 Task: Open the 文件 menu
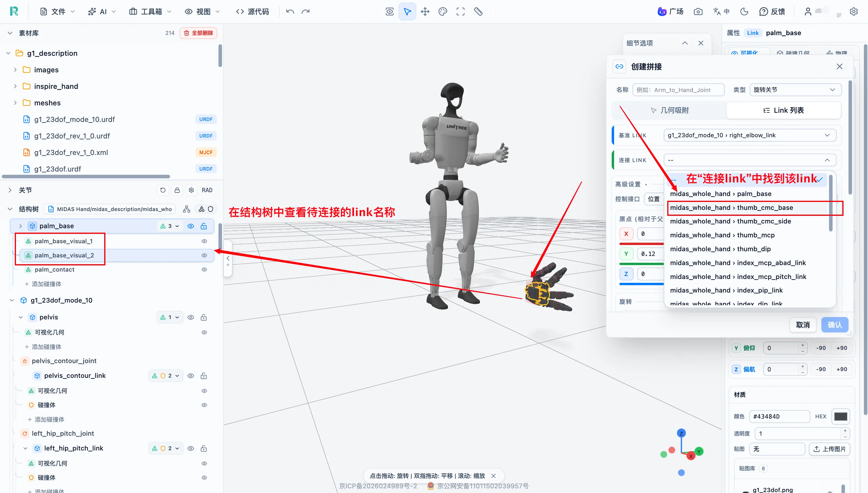point(57,12)
